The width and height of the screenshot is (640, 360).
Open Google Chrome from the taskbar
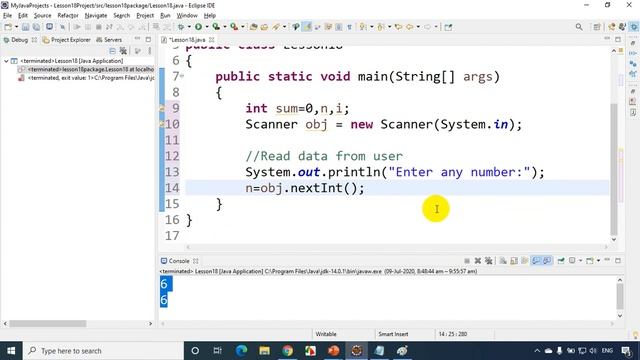287,351
